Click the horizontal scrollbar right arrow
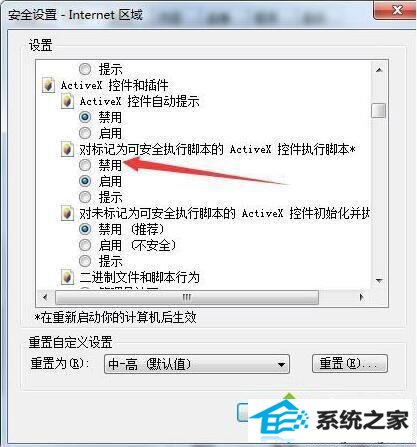417x447 pixels. (361, 297)
